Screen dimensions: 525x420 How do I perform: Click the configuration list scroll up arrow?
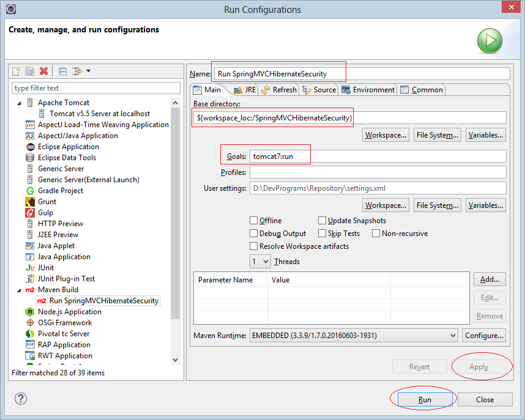[x=175, y=103]
